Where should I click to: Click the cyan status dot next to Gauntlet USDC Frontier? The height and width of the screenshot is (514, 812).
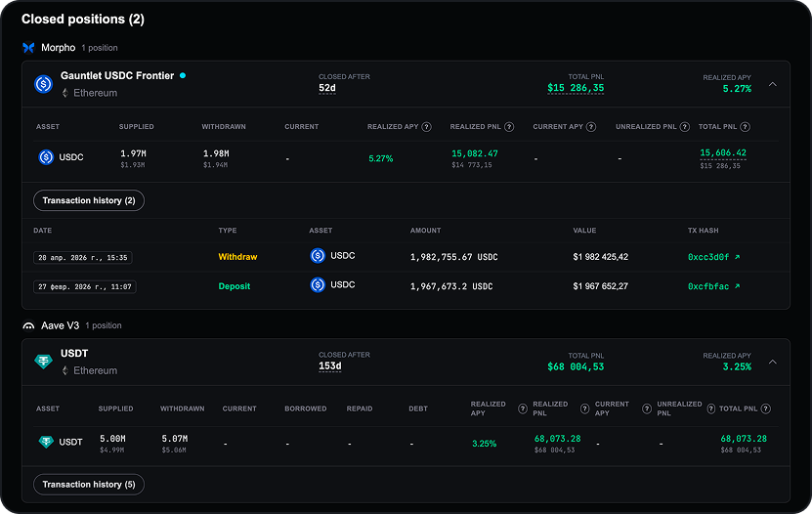pyautogui.click(x=183, y=75)
